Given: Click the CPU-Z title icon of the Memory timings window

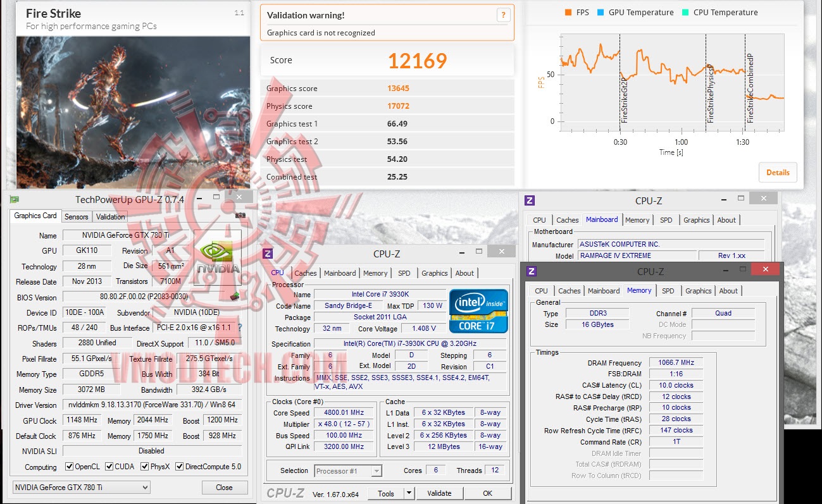Looking at the screenshot, I should pos(532,271).
